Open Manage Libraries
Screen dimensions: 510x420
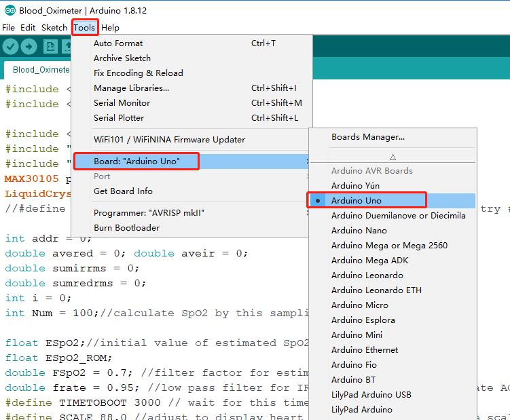coord(131,88)
